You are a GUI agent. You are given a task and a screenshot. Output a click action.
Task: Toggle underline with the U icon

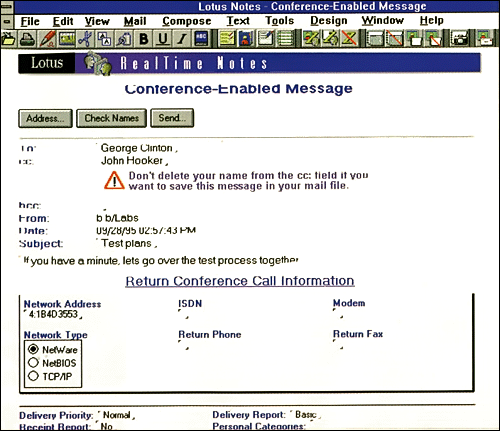click(x=163, y=39)
